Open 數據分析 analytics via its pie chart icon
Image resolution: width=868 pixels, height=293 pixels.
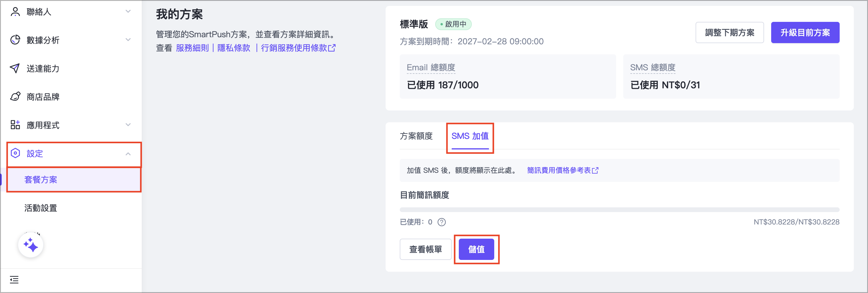(x=15, y=40)
